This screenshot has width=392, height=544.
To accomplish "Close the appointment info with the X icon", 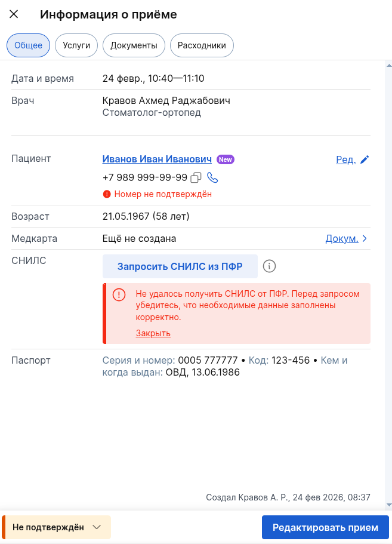I will coord(14,14).
